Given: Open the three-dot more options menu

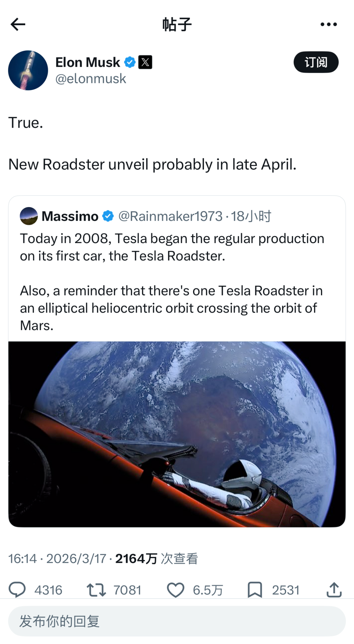Looking at the screenshot, I should coord(328,24).
